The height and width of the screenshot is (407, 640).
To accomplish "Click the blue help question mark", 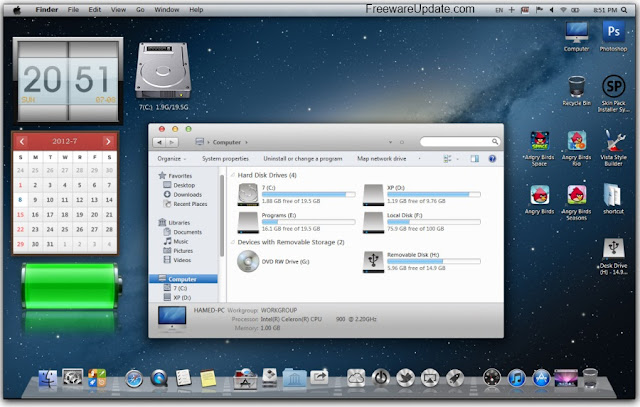I will [492, 158].
